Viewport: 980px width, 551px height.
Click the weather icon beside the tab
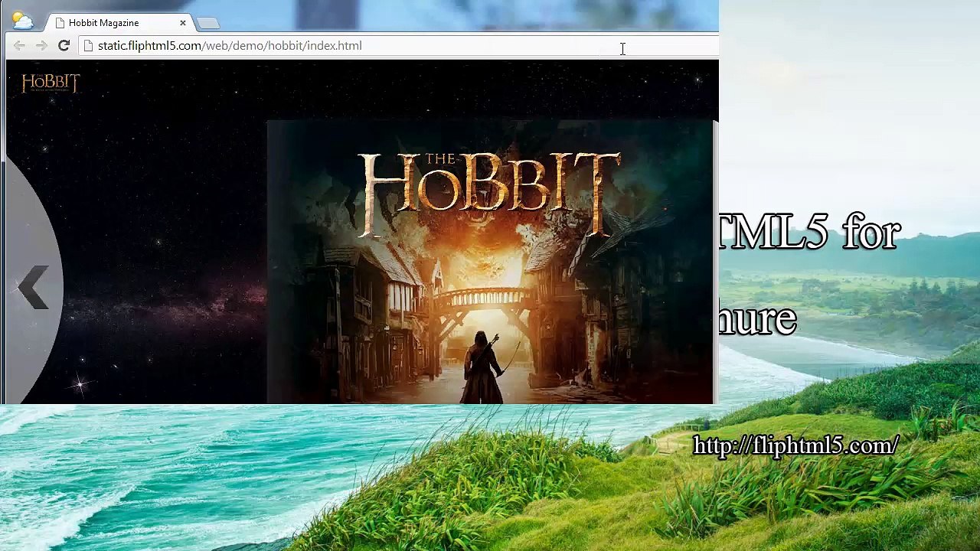22,21
